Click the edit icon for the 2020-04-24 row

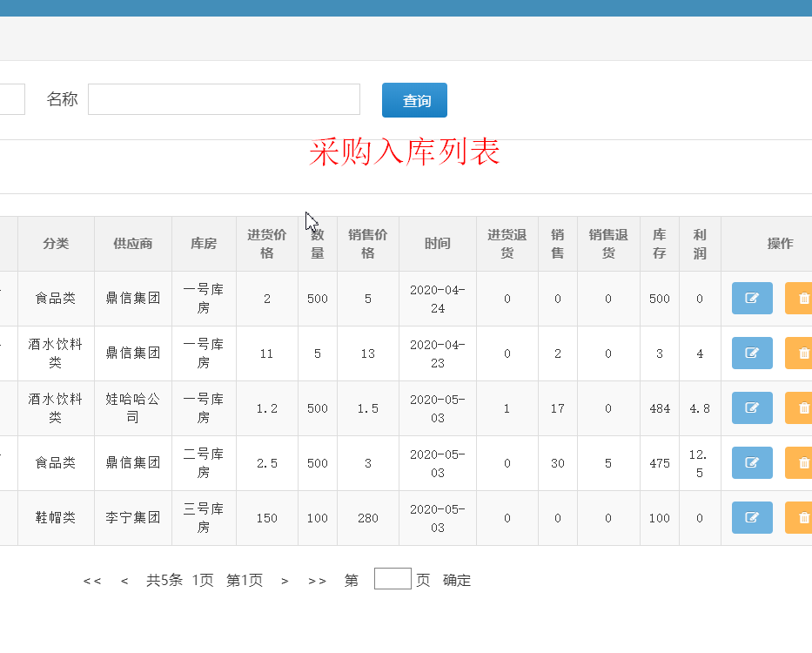[752, 299]
